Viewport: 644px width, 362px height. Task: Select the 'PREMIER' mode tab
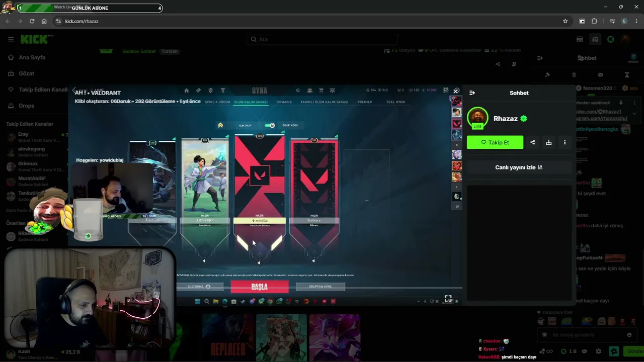pyautogui.click(x=365, y=102)
